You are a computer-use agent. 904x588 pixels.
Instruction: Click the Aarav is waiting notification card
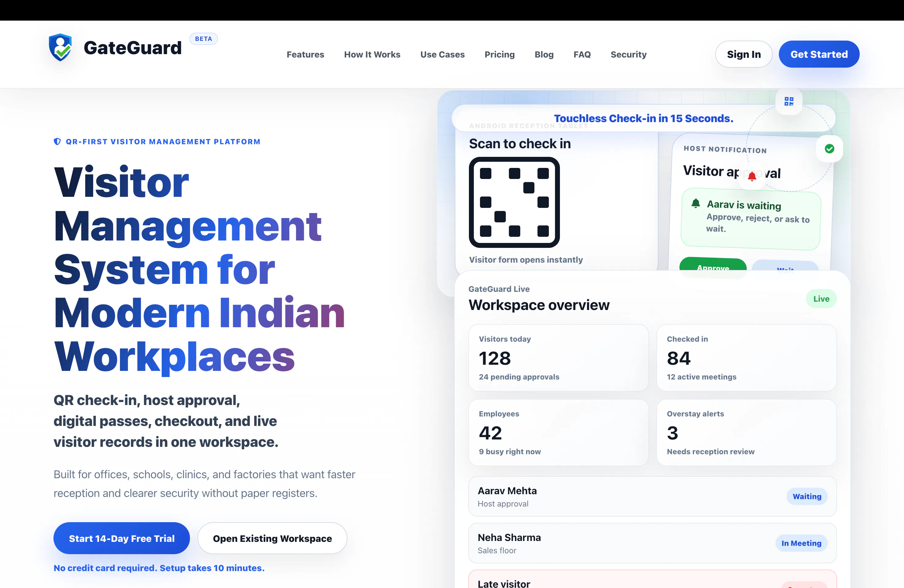tap(751, 219)
